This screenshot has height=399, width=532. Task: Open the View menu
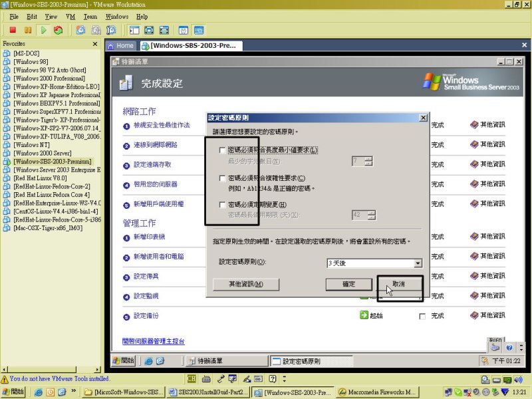click(51, 17)
